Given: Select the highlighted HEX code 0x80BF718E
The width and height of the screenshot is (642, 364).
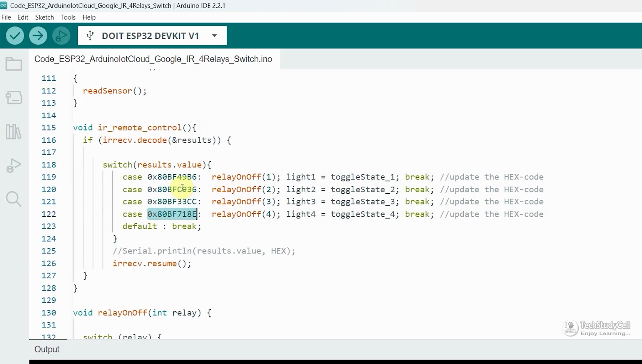Looking at the screenshot, I should (172, 214).
